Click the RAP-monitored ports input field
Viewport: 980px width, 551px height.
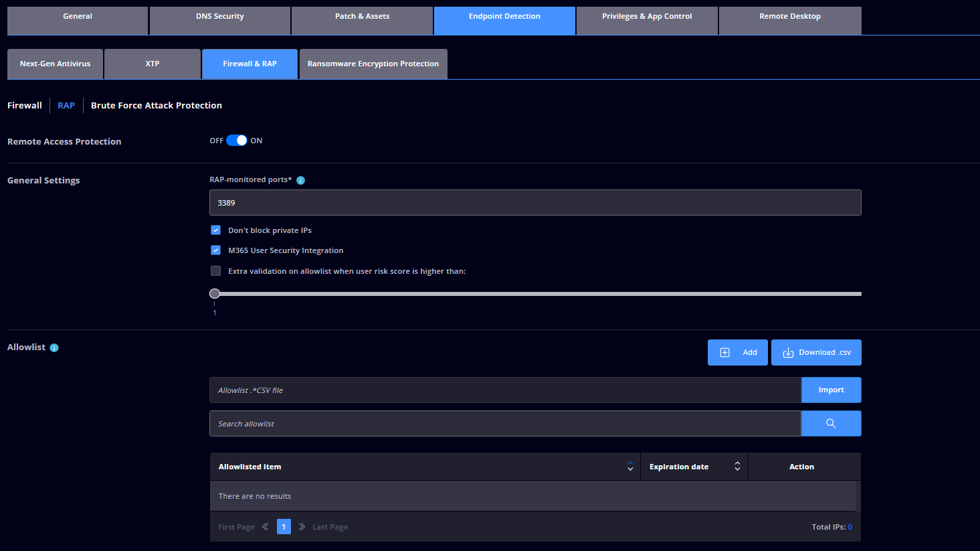(x=535, y=203)
